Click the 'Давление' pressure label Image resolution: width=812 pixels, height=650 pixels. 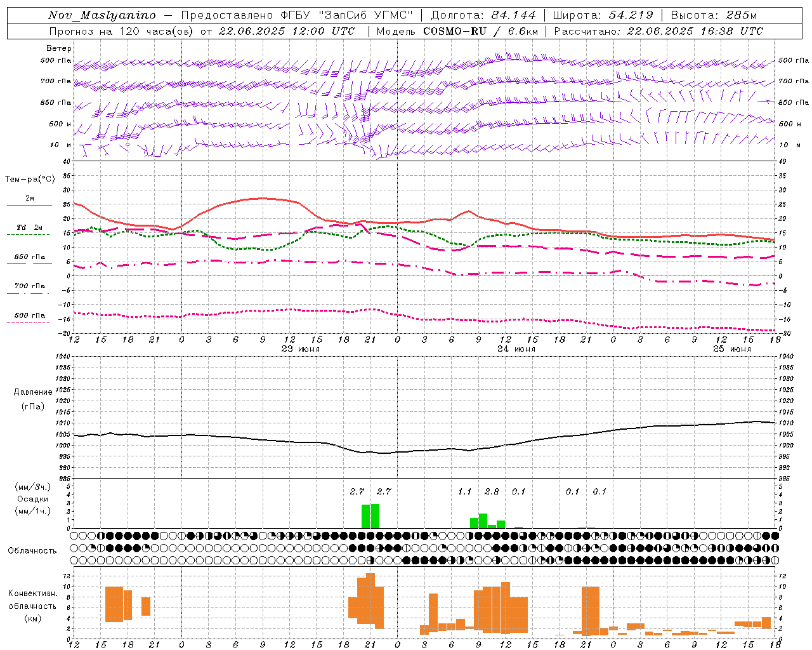32,392
